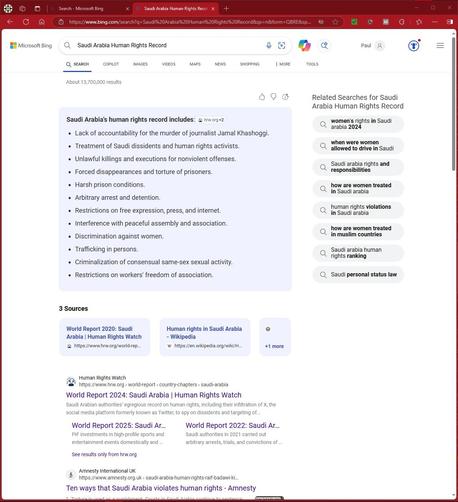Toggle the browser sidebar icon

(x=450, y=22)
